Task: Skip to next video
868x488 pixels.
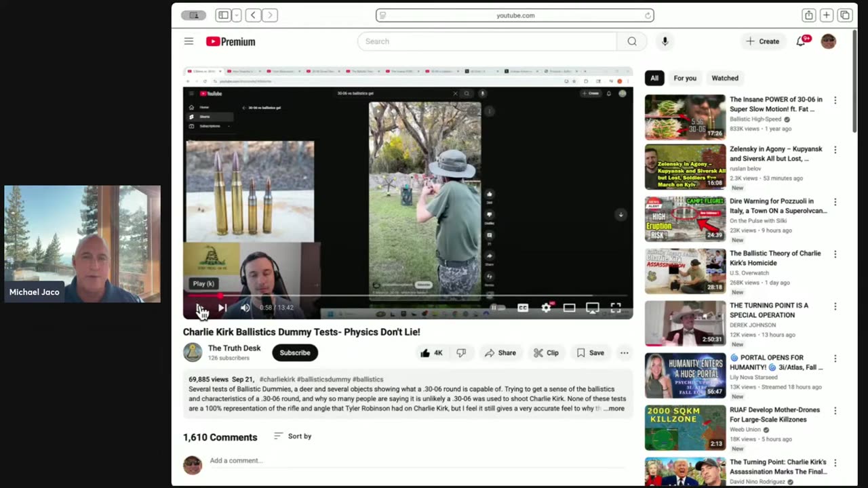Action: [222, 308]
